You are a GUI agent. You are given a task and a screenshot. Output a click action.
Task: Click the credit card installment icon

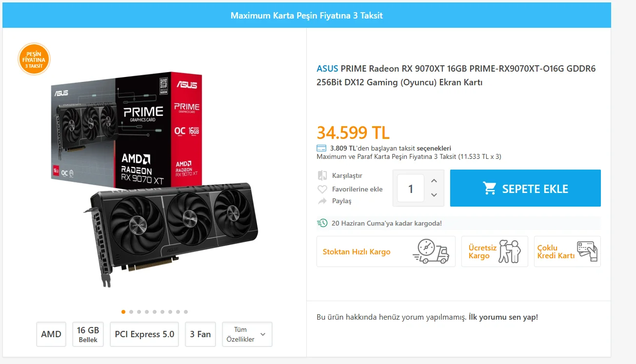pos(321,148)
